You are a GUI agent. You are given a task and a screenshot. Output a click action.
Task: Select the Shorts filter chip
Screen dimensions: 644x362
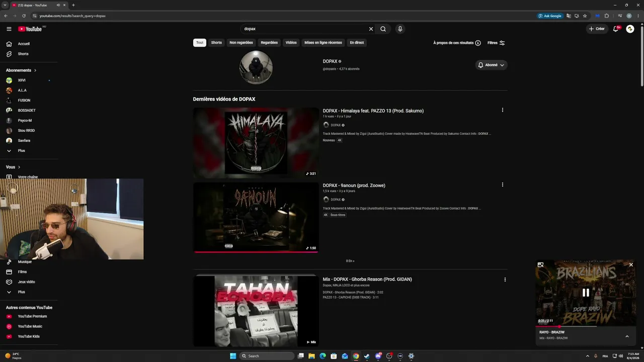click(x=216, y=43)
